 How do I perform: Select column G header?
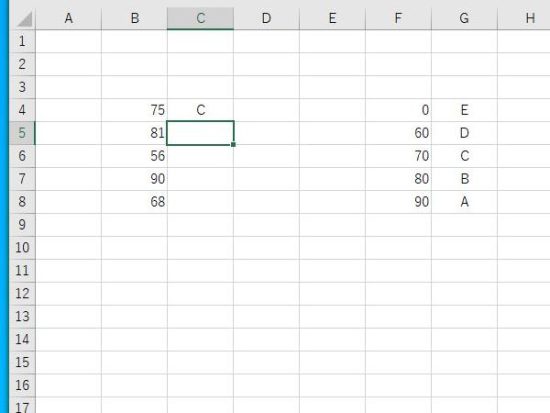coord(464,18)
